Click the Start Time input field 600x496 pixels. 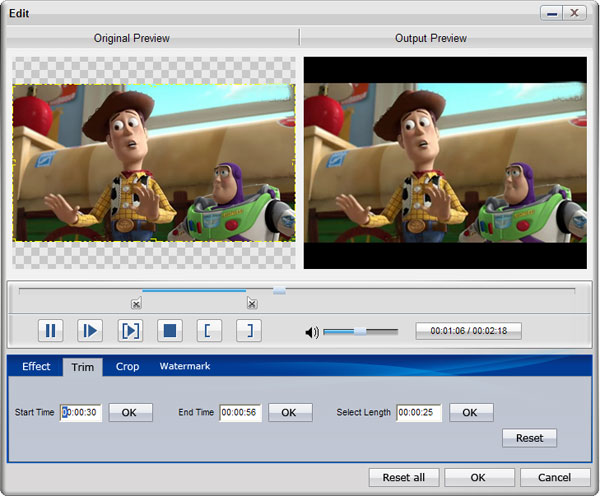81,413
